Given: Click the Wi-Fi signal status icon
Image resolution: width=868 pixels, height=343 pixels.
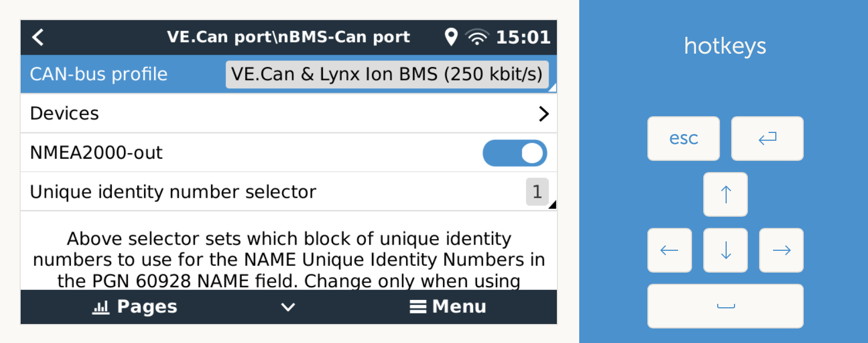Looking at the screenshot, I should pyautogui.click(x=477, y=37).
